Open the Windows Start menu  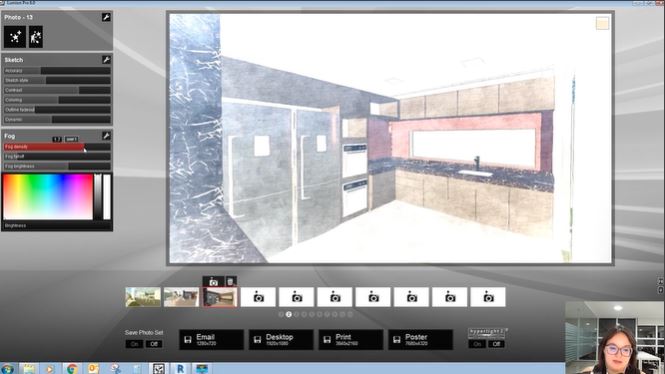(x=7, y=368)
